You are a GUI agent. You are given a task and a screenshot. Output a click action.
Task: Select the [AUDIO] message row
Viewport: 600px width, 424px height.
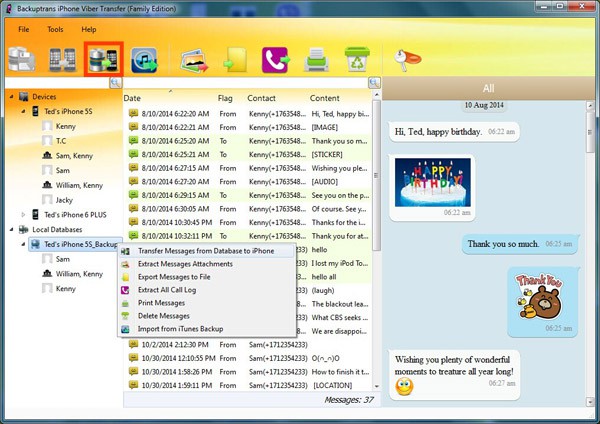coord(248,182)
